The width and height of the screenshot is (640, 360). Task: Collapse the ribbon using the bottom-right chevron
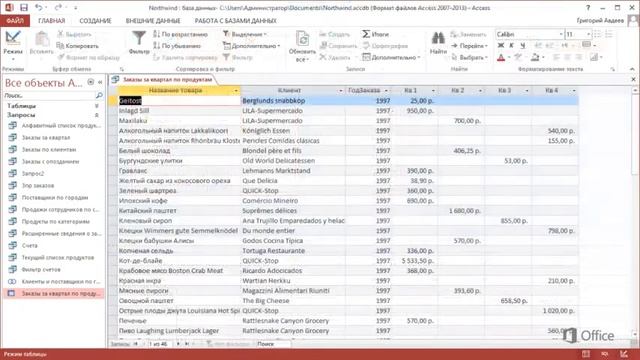[x=632, y=69]
